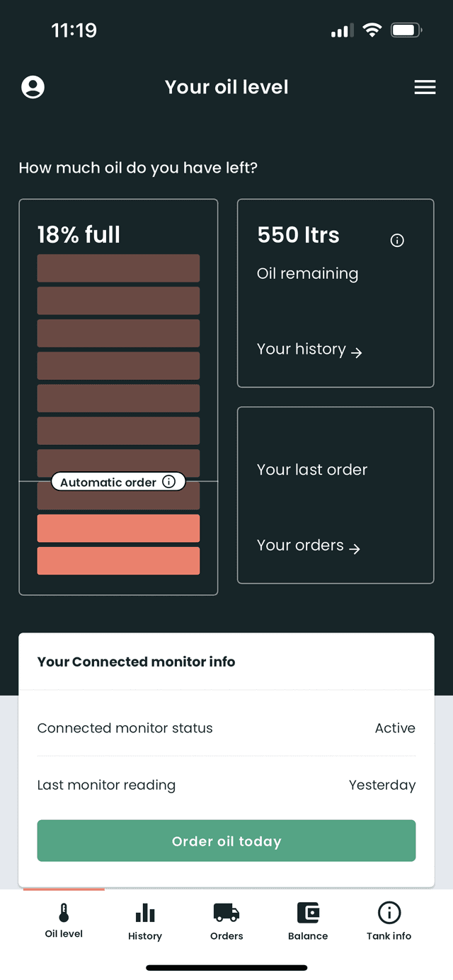Open Your history link

[309, 349]
